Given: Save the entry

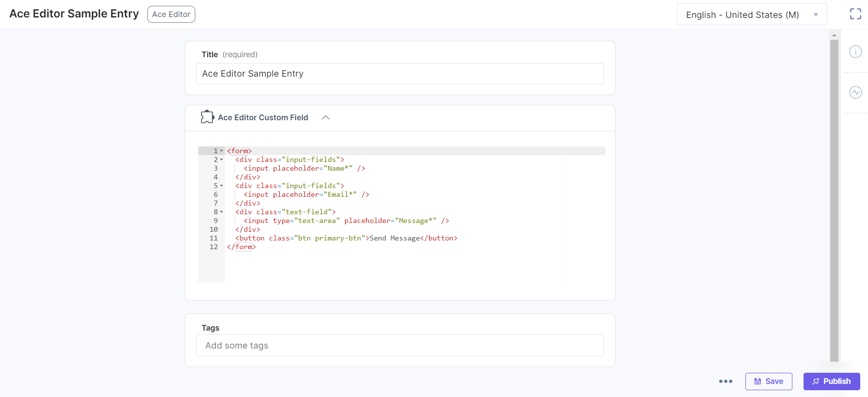Looking at the screenshot, I should tap(768, 381).
